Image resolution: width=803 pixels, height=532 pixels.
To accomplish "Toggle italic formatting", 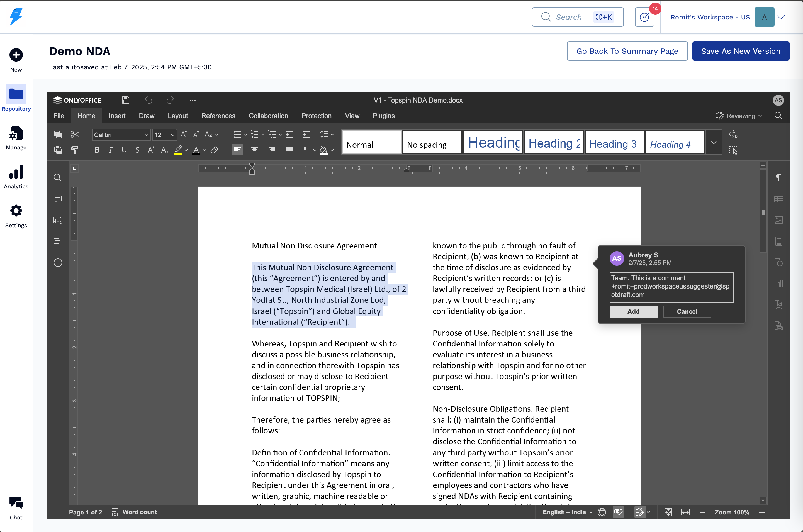I will pos(110,150).
